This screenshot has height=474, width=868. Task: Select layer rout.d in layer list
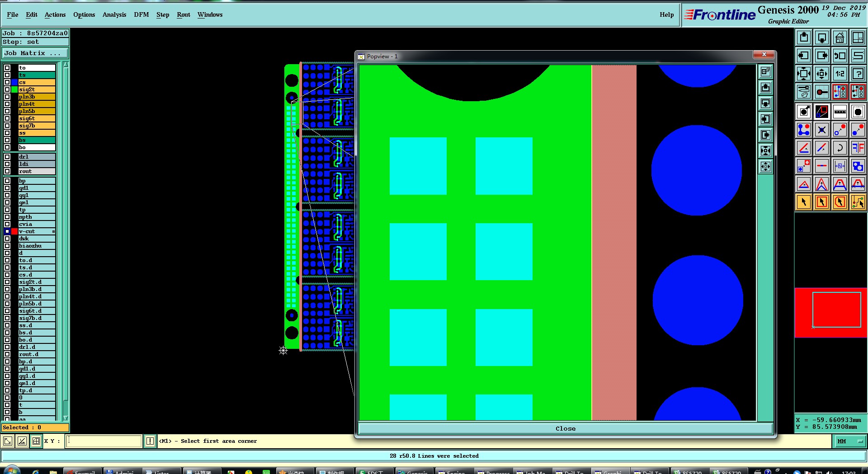point(37,354)
